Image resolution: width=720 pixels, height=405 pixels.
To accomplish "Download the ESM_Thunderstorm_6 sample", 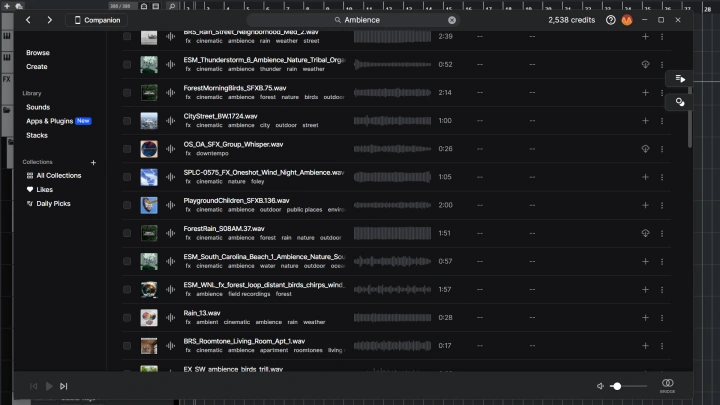I will pos(645,65).
